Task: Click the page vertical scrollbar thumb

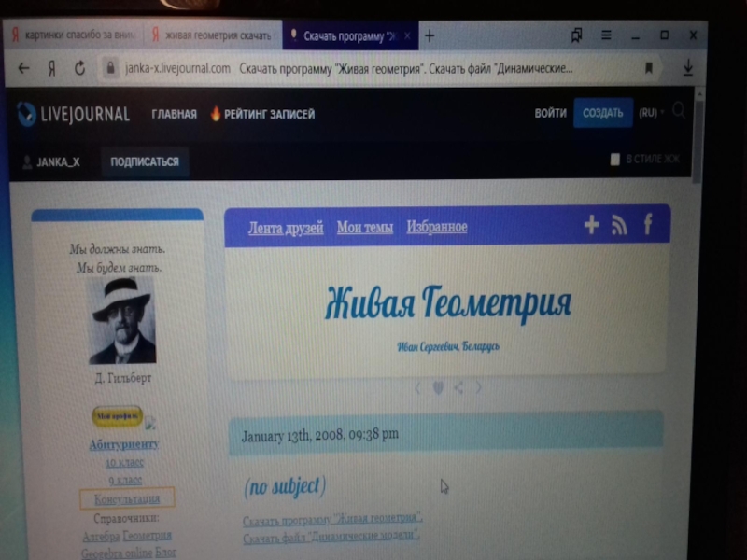Action: point(698,141)
